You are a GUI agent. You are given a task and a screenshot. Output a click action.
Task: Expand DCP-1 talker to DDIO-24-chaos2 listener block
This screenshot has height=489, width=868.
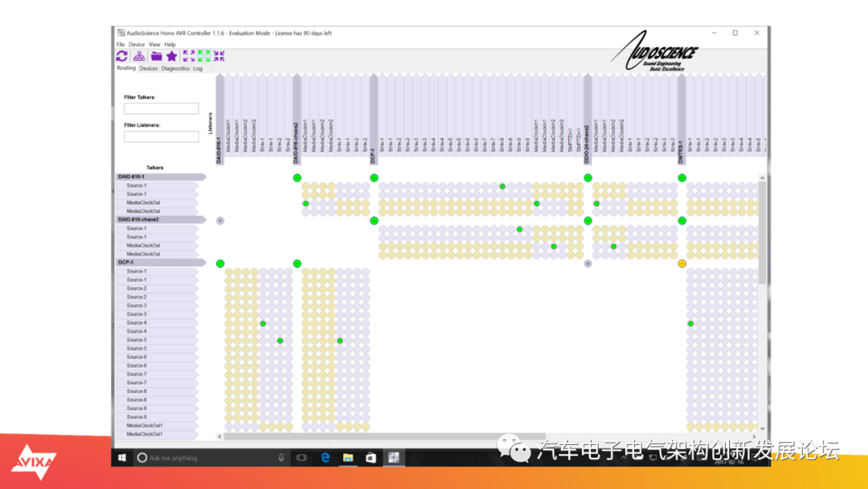tap(588, 264)
